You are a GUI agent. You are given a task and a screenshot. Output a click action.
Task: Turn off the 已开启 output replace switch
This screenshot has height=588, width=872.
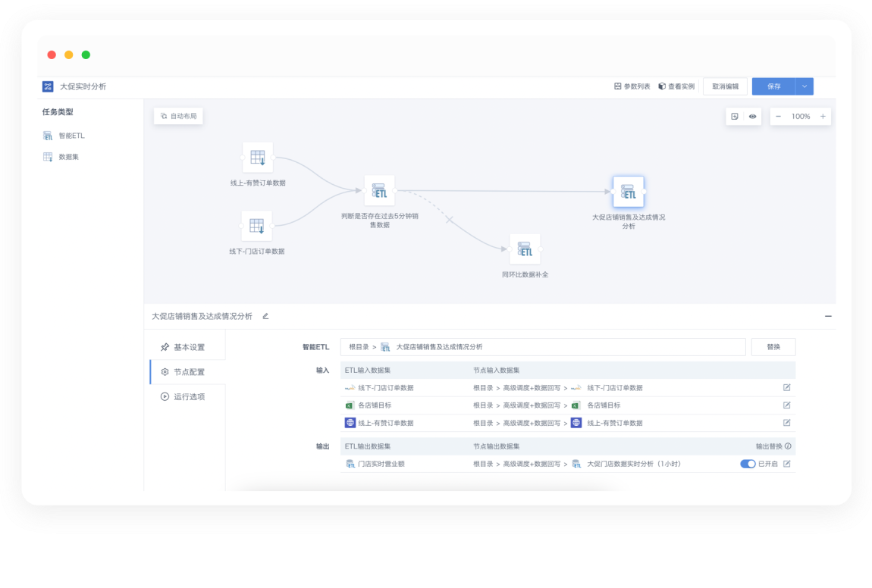coord(748,464)
